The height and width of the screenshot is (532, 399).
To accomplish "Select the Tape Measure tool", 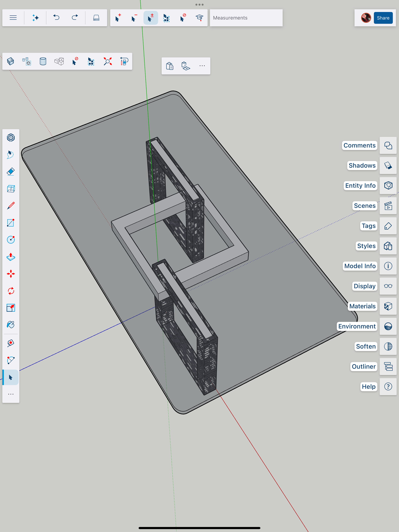I will 11,343.
